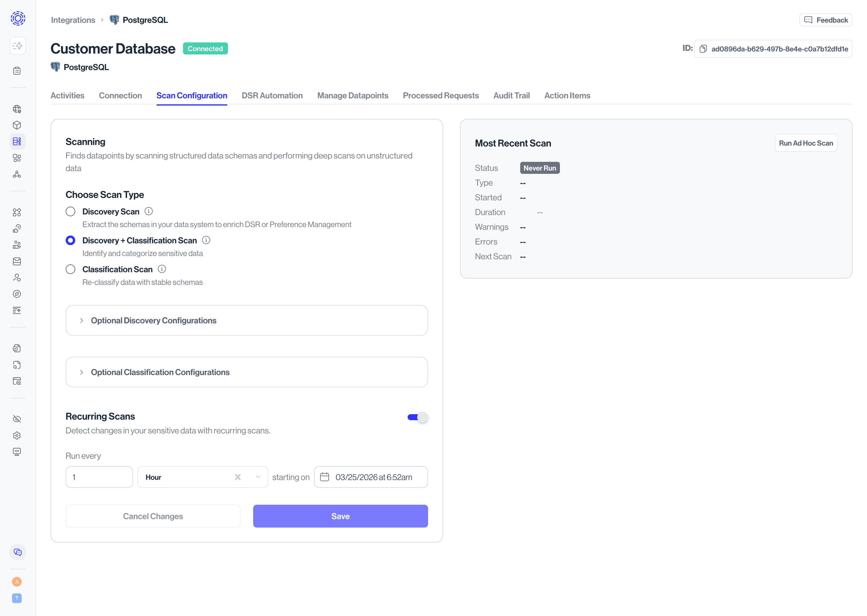Click the info icon next to Discovery Scan

(x=149, y=211)
